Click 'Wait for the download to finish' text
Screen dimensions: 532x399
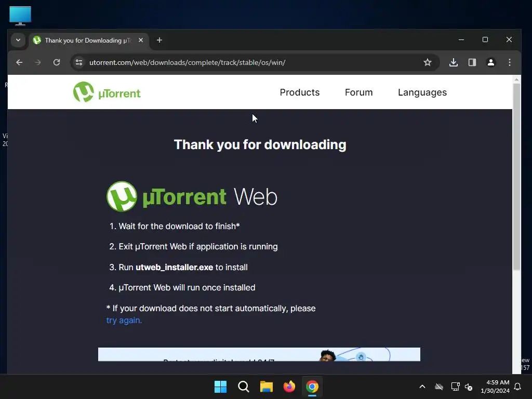point(179,227)
